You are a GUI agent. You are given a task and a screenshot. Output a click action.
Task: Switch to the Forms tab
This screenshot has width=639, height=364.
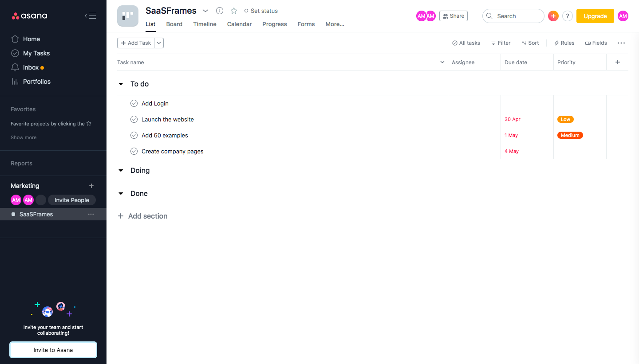click(306, 24)
